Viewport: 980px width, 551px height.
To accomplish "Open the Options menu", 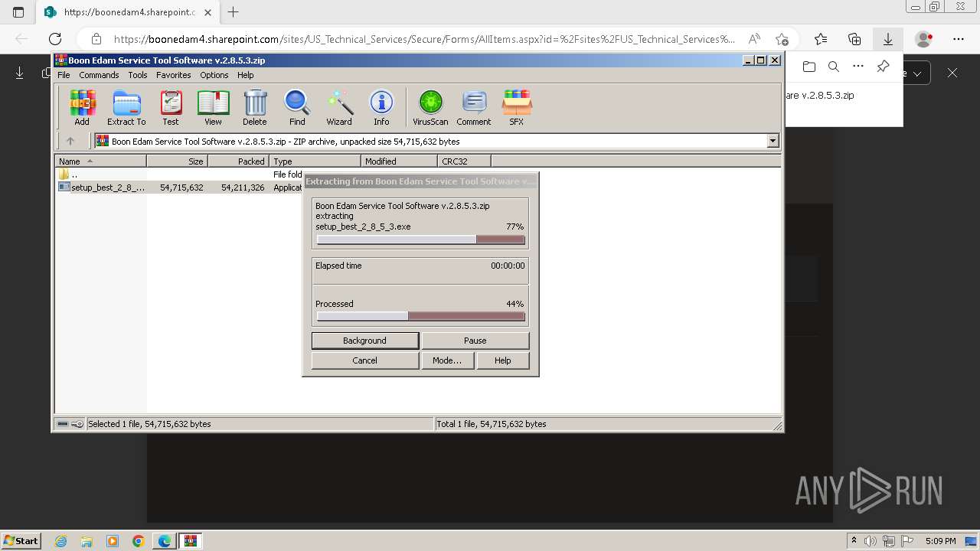I will tap(214, 75).
